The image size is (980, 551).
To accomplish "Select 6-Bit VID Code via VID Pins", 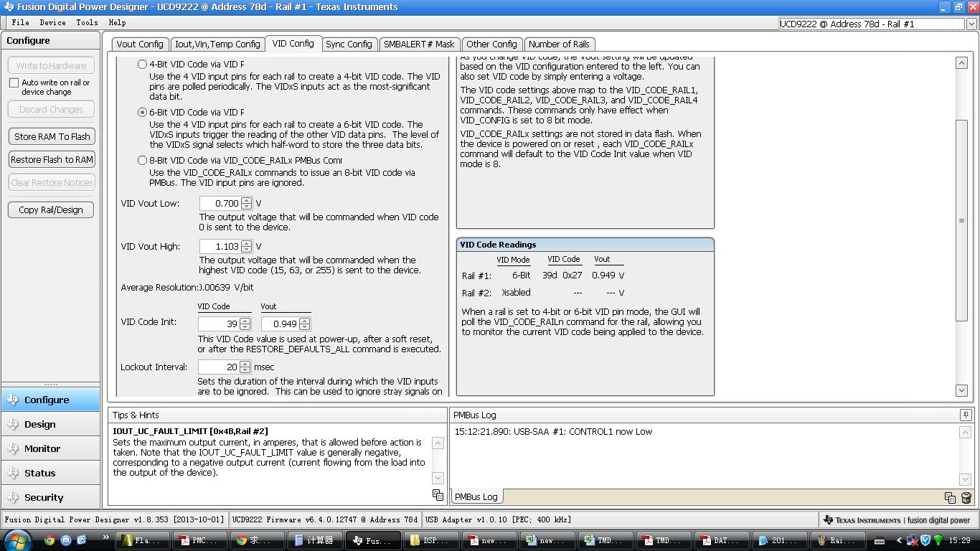I will pos(142,113).
